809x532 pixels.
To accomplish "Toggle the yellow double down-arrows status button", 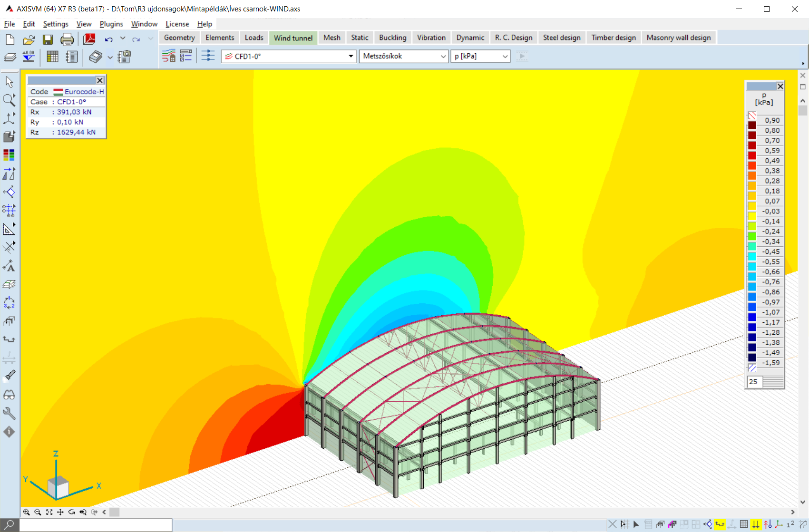I will pos(756,524).
